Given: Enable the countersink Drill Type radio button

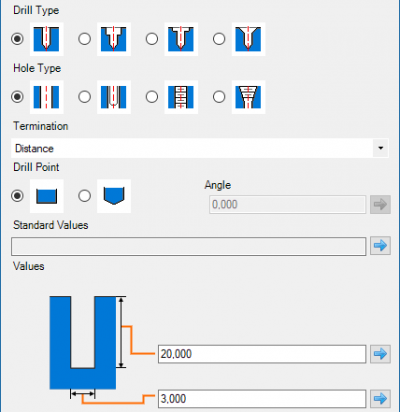Looking at the screenshot, I should click(219, 39).
